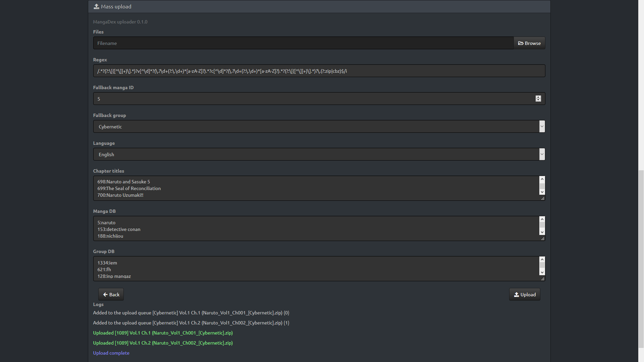Screen dimensions: 644x362
Task: Click the Back button
Action: [111, 295]
